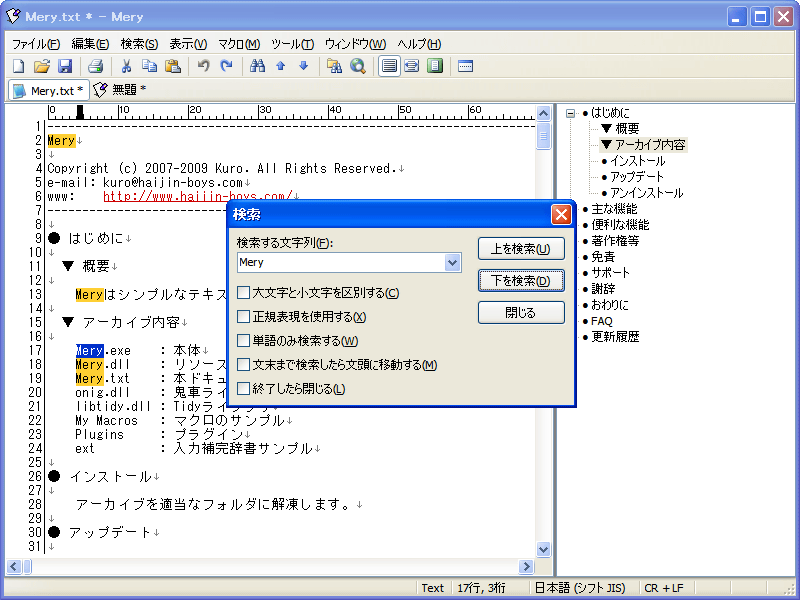Toggle the wrap-at-window-edge view icon
Viewport: 800px width, 600px height.
pyautogui.click(x=412, y=66)
